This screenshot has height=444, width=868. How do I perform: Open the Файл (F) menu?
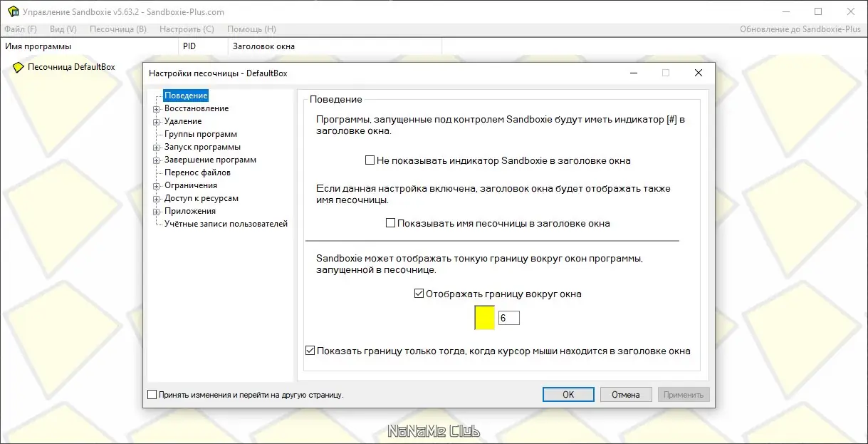pyautogui.click(x=21, y=29)
